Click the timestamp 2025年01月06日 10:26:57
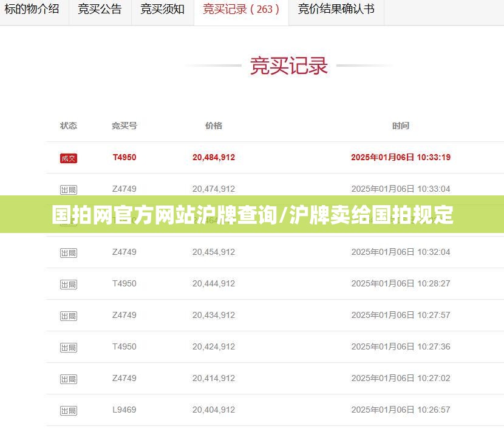The height and width of the screenshot is (429, 504). pos(401,410)
